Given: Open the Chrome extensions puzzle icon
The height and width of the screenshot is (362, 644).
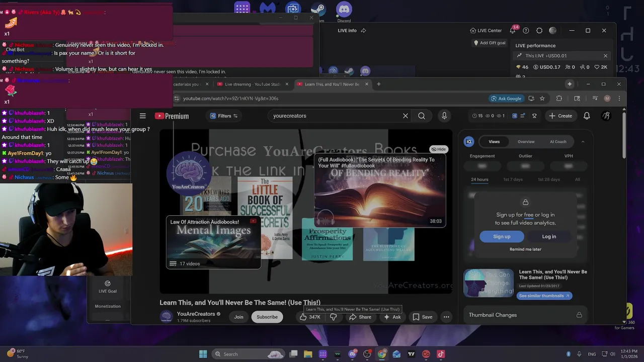Looking at the screenshot, I should 559,99.
